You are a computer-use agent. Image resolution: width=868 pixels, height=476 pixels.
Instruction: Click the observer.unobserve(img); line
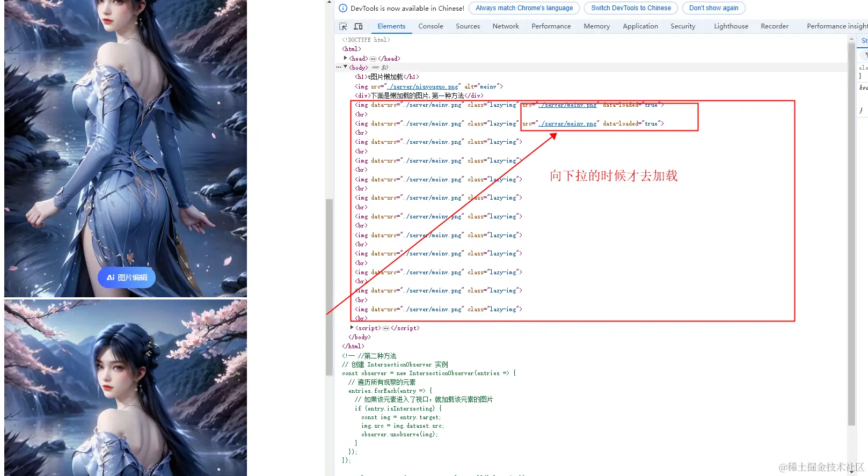tap(399, 434)
